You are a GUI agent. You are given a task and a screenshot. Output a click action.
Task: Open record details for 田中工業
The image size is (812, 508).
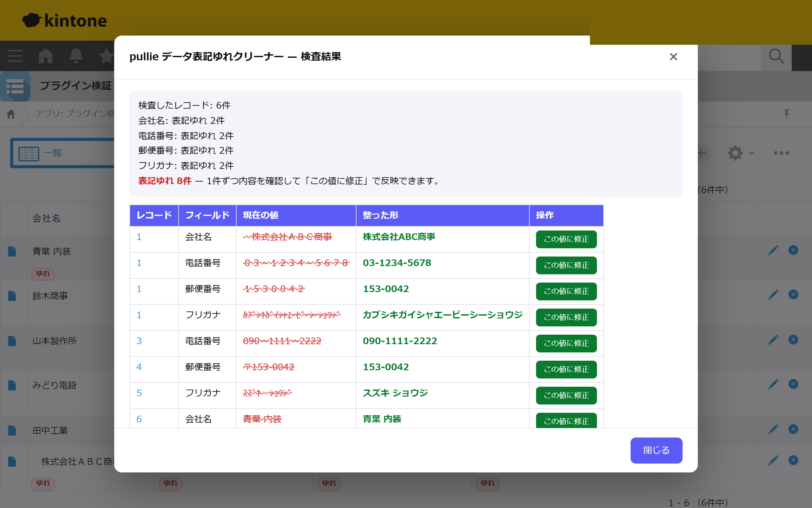click(12, 431)
